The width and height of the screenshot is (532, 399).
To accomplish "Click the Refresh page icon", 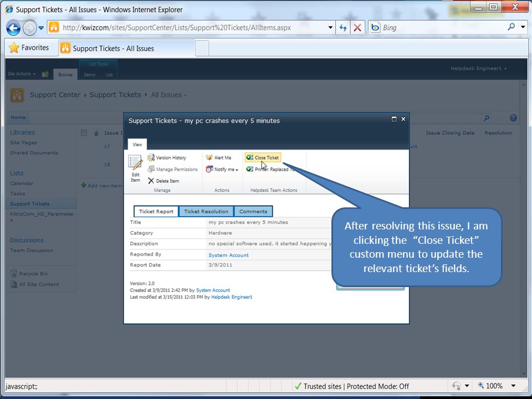I will 343,28.
